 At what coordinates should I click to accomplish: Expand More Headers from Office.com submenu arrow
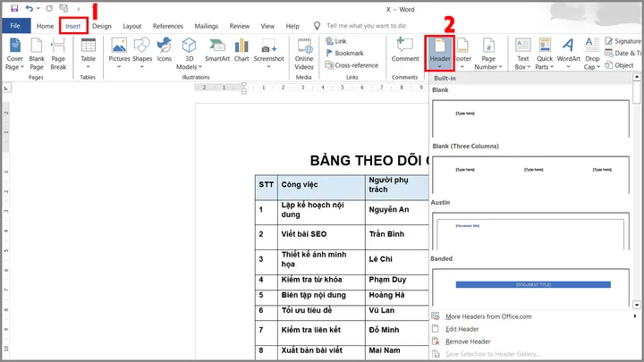click(635, 316)
